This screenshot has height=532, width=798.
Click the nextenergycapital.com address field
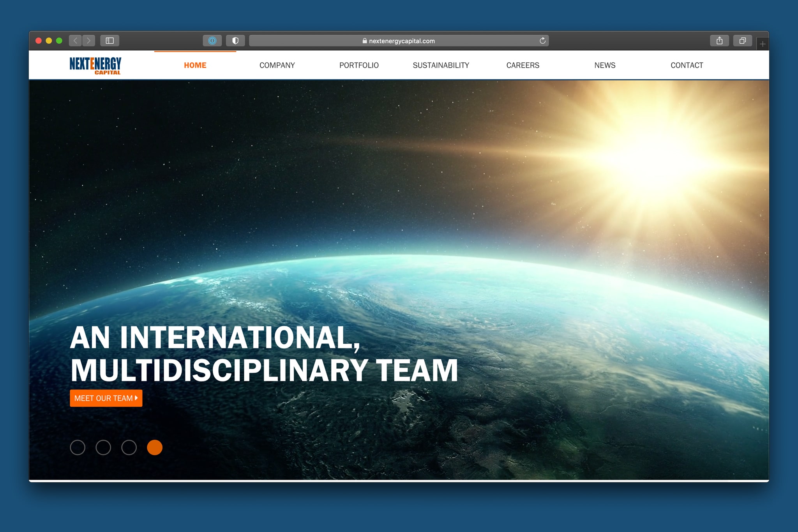399,41
